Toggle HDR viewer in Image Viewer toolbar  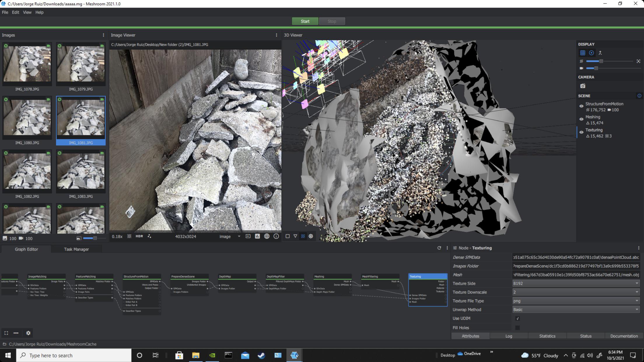(x=139, y=236)
